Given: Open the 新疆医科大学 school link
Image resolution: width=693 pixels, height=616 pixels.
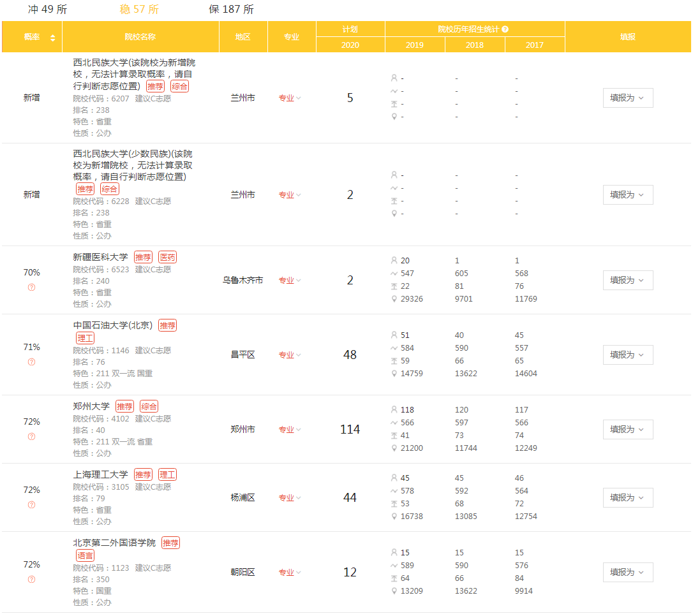Looking at the screenshot, I should [100, 257].
